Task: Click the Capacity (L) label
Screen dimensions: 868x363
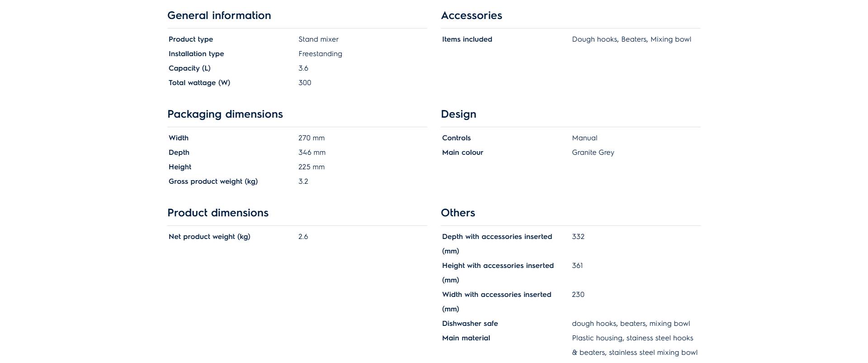Action: (189, 68)
